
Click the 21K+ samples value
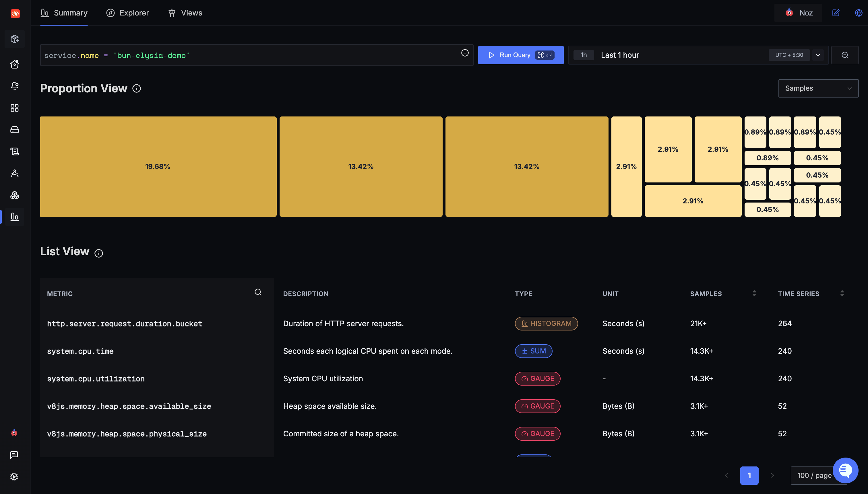[698, 323]
